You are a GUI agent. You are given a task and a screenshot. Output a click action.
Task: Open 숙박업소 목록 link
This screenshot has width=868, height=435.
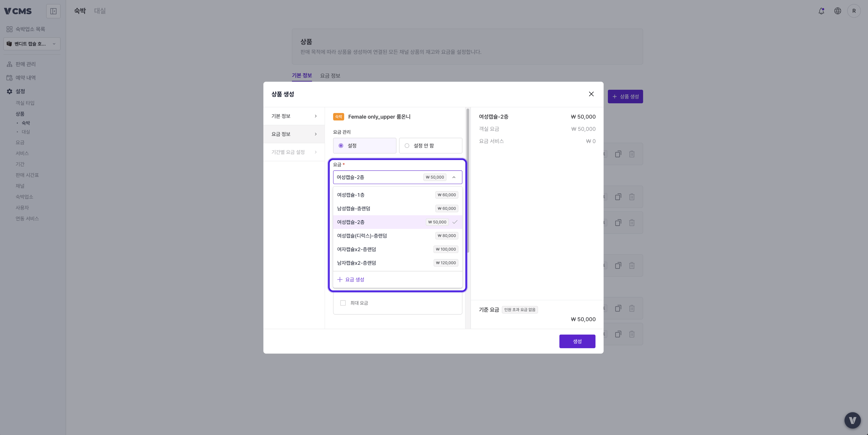click(x=30, y=29)
